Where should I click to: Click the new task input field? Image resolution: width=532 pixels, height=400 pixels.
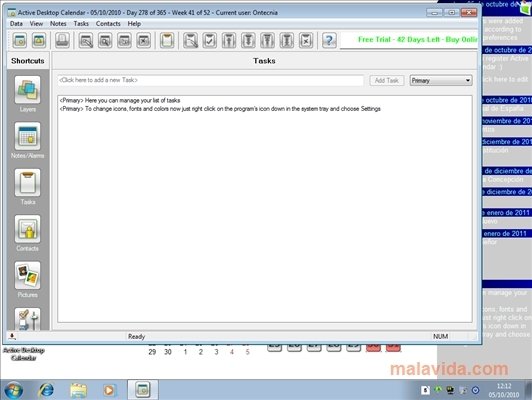click(210, 80)
